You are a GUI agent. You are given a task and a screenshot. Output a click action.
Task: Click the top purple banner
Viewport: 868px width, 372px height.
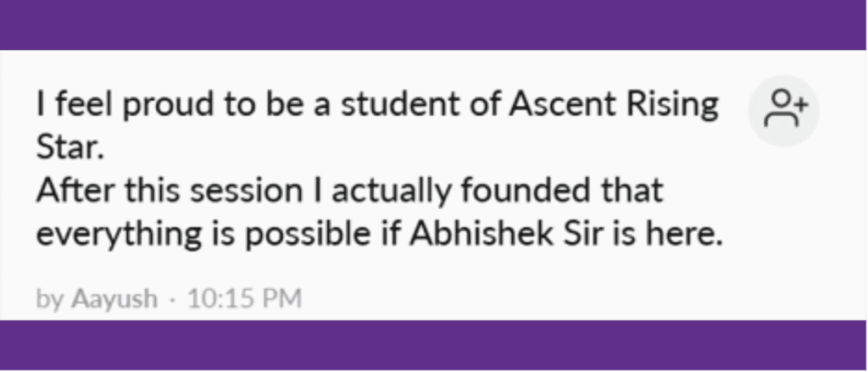click(x=434, y=24)
